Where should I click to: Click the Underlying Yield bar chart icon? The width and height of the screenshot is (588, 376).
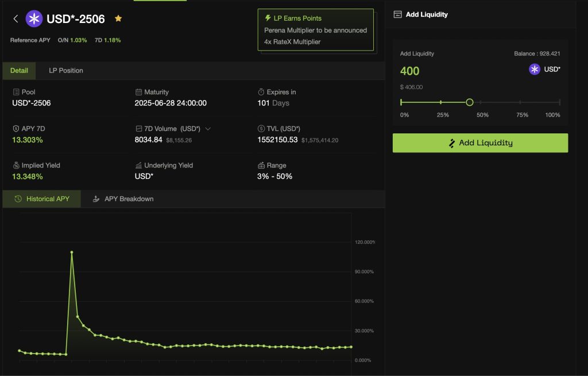[138, 165]
